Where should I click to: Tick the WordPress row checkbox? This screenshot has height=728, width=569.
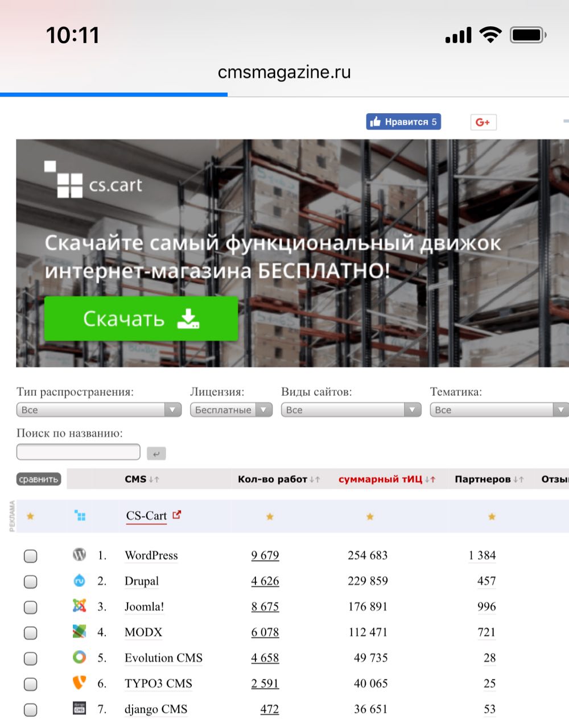[x=31, y=556]
